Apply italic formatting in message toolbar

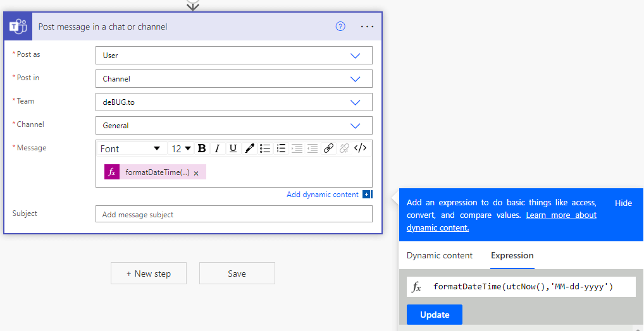pos(217,148)
